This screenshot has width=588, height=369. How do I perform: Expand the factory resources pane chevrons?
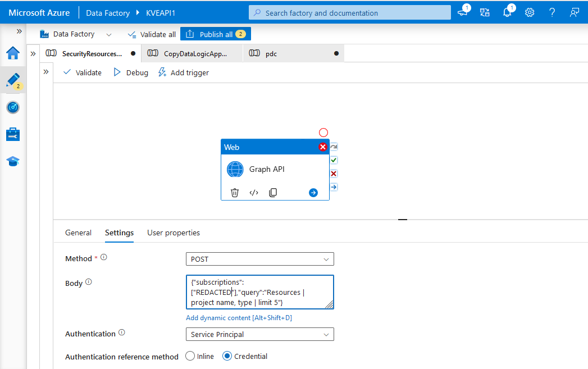tap(33, 53)
